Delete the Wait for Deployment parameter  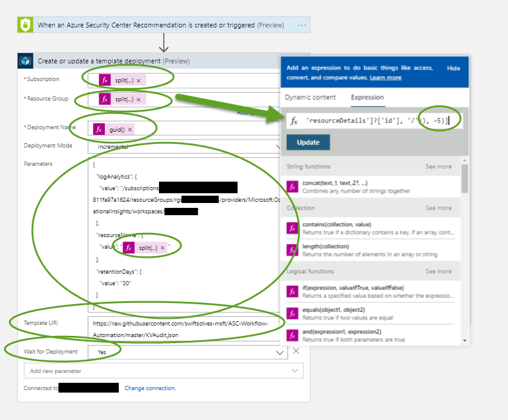(x=296, y=351)
